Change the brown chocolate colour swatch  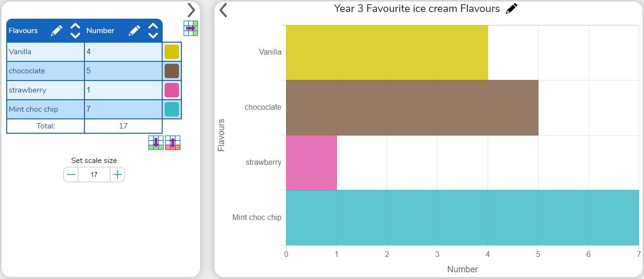point(172,71)
